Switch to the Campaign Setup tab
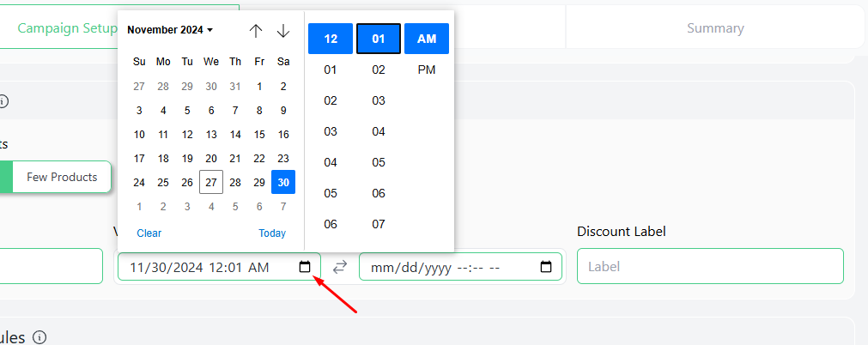The image size is (868, 345). click(66, 28)
